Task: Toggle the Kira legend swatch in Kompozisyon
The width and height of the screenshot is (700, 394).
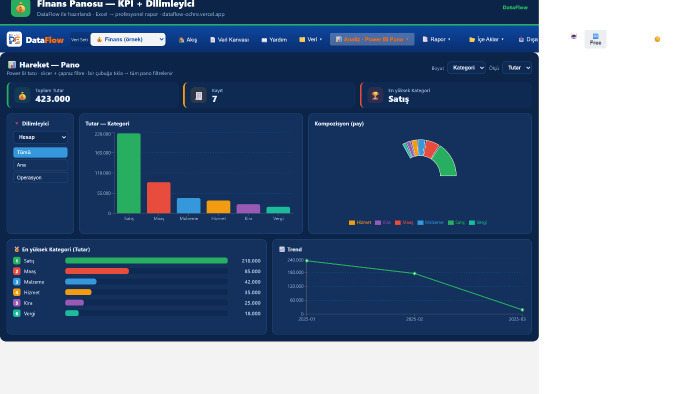Action: point(378,223)
